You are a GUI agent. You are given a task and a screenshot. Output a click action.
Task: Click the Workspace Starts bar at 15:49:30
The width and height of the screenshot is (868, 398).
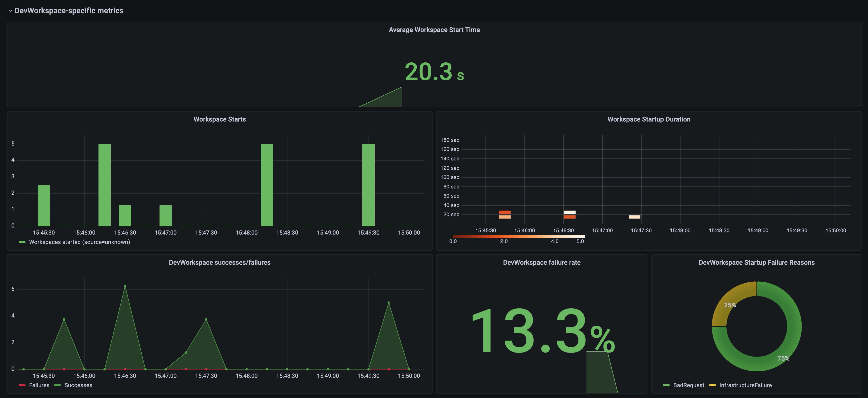point(368,185)
